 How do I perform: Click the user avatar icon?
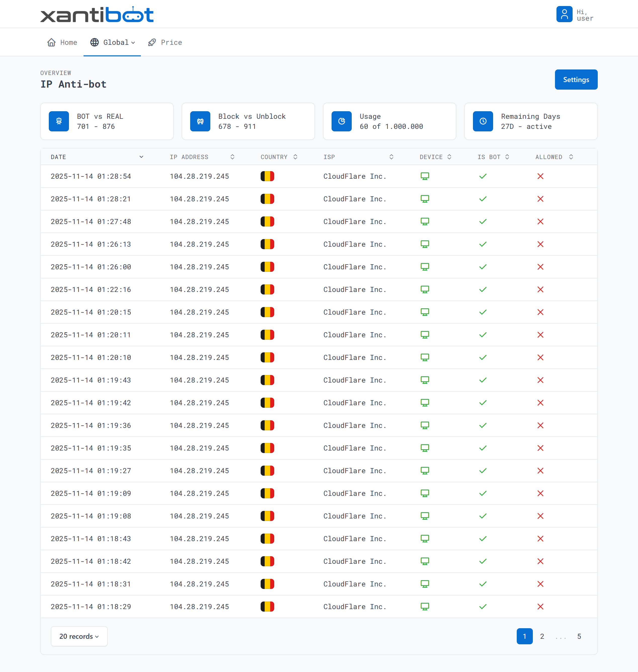coord(564,14)
